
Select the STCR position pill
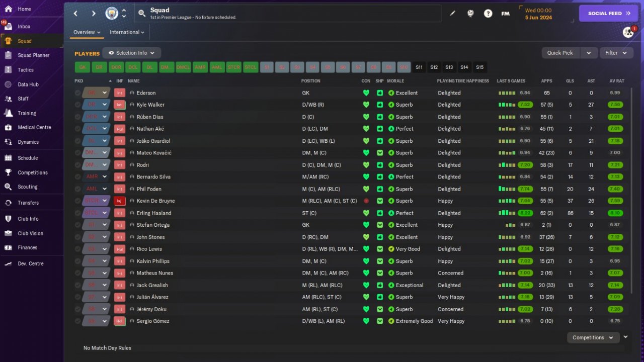pyautogui.click(x=234, y=67)
